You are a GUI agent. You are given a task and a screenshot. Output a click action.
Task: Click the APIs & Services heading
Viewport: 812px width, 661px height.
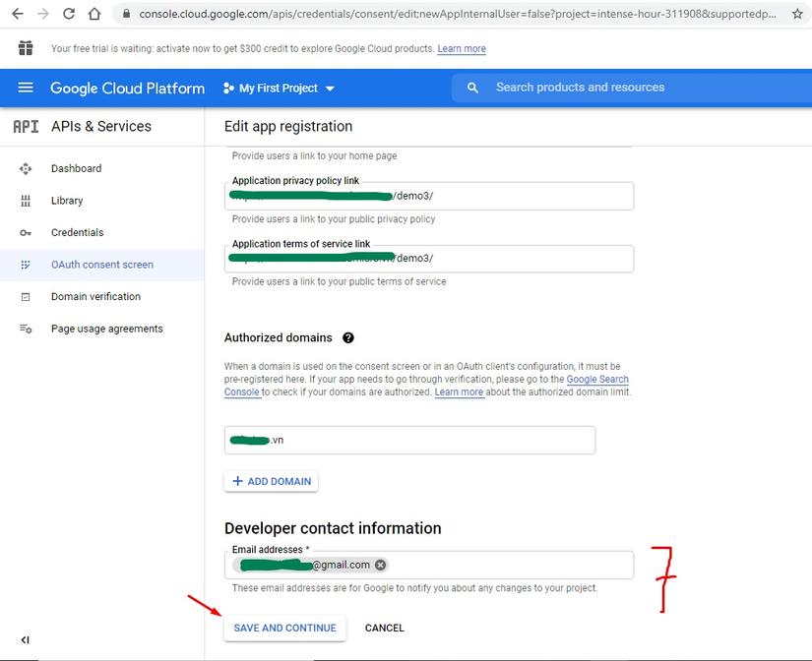(101, 126)
